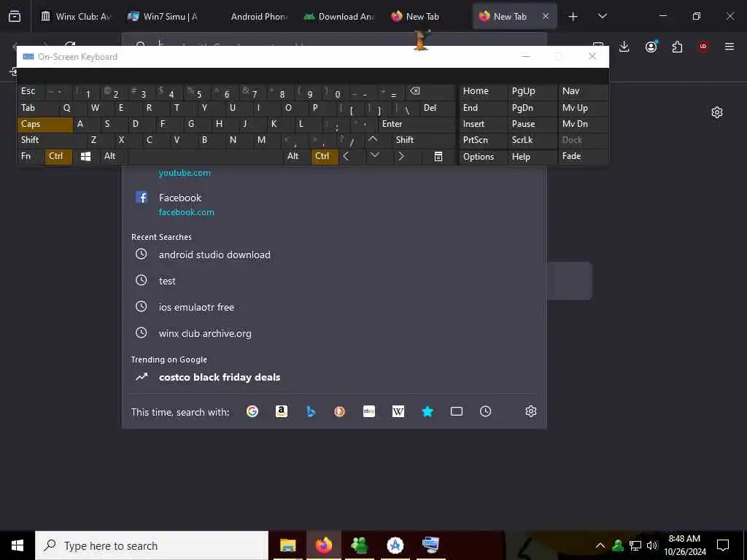747x560 pixels.
Task: Switch to Download Android tab
Action: click(x=338, y=17)
